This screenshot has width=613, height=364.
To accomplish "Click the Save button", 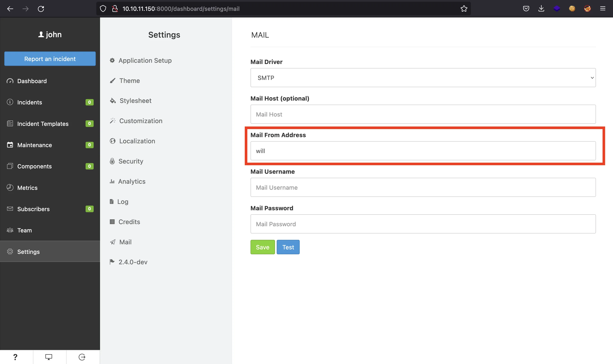I will [x=262, y=247].
